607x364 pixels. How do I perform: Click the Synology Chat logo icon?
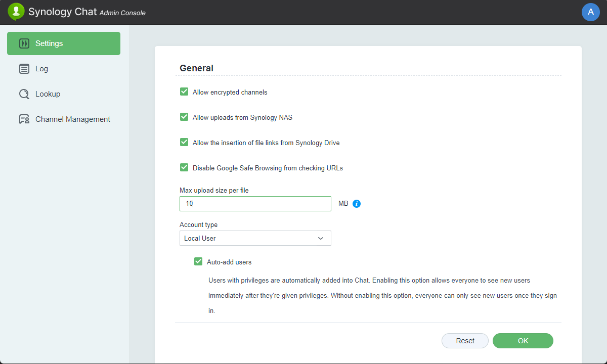16,12
